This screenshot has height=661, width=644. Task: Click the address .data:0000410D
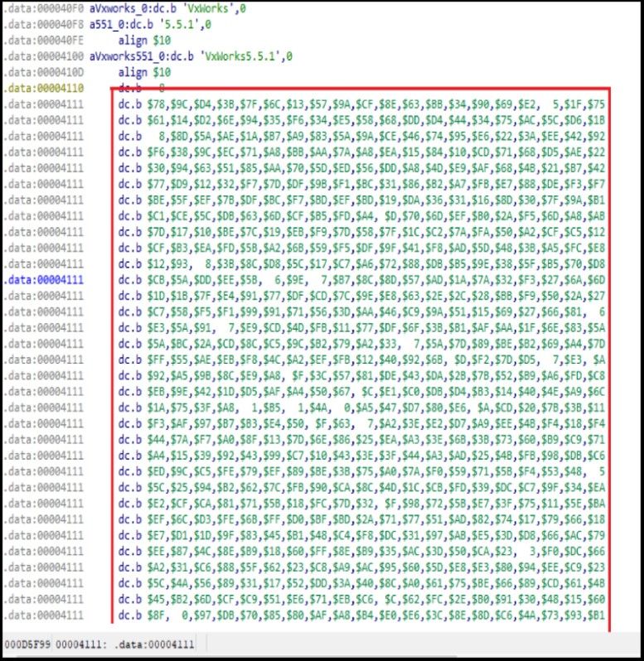coord(43,73)
